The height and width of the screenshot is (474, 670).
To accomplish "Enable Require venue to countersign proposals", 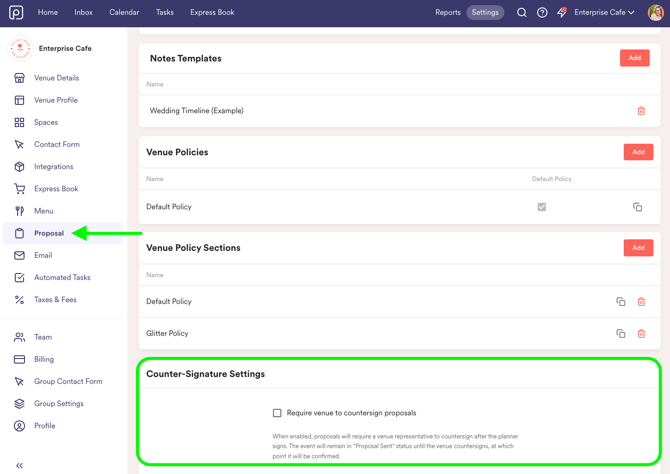I will click(x=278, y=413).
